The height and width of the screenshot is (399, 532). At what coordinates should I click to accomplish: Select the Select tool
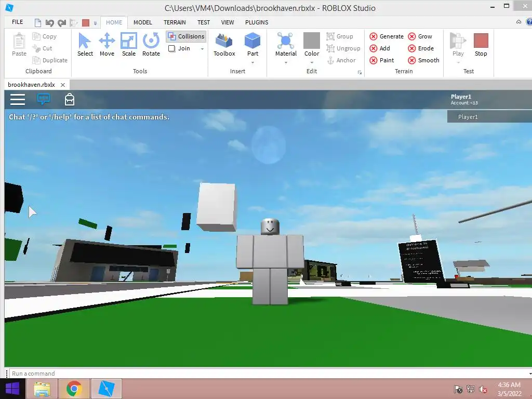[85, 45]
